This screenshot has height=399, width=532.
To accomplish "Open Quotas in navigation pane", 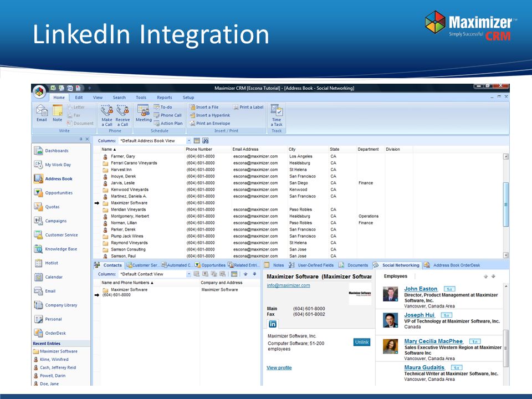I will pyautogui.click(x=47, y=207).
